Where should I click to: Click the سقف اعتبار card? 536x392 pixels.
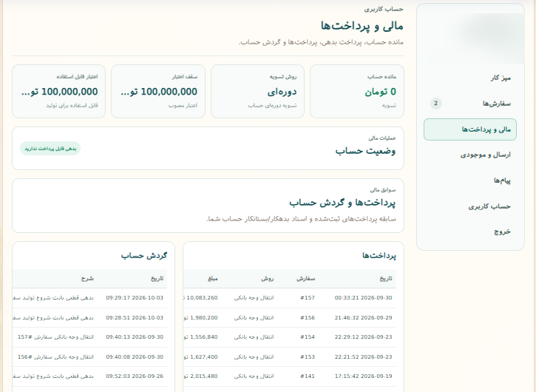pos(158,91)
